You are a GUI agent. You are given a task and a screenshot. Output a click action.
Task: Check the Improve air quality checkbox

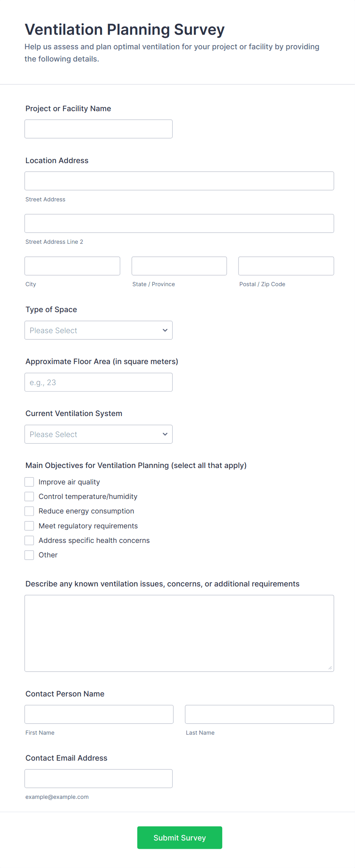(x=29, y=482)
